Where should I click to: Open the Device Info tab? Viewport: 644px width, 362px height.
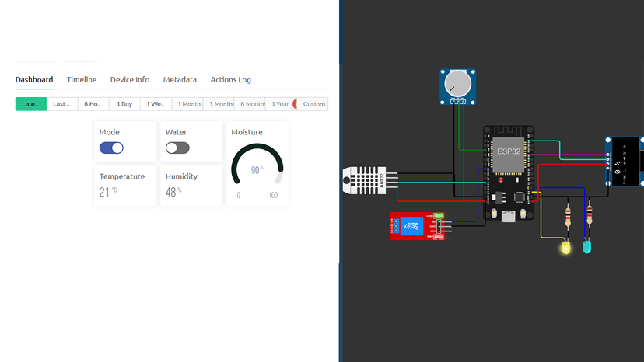tap(130, 80)
